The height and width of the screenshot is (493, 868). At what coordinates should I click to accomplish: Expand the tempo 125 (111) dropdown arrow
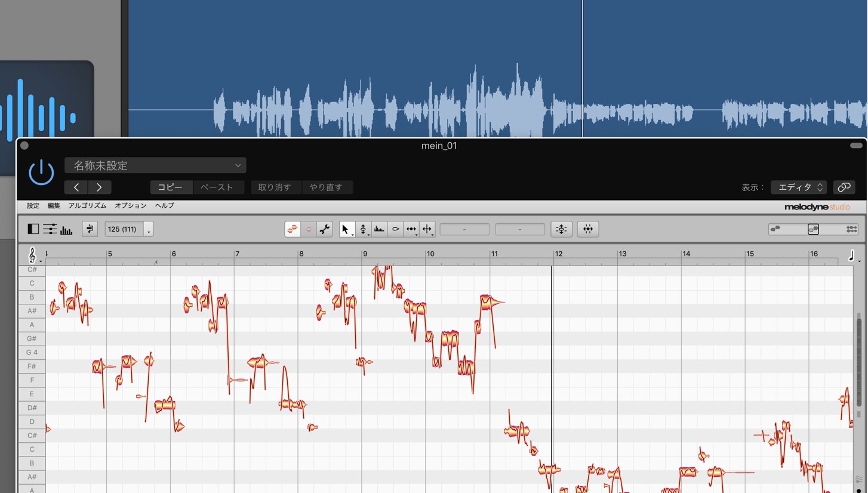149,230
